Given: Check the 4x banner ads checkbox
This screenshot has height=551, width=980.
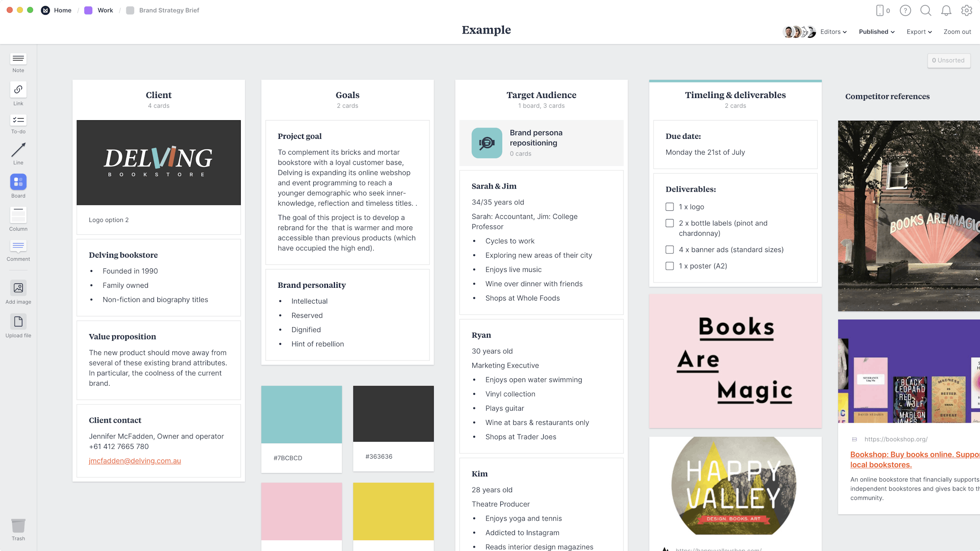Looking at the screenshot, I should click(669, 249).
